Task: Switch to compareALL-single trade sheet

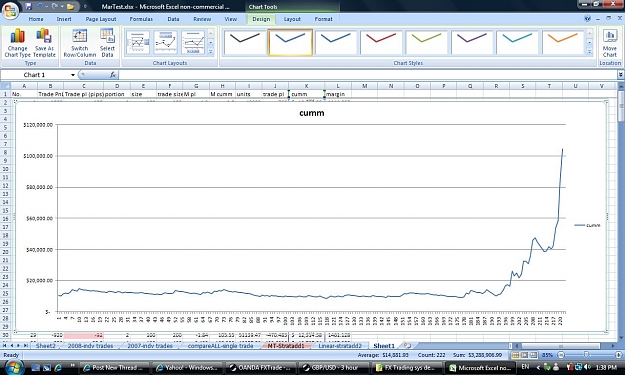Action: pyautogui.click(x=220, y=346)
